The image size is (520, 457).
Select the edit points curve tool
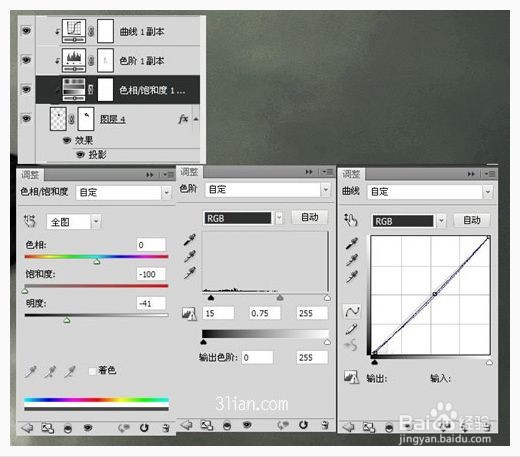tap(352, 311)
